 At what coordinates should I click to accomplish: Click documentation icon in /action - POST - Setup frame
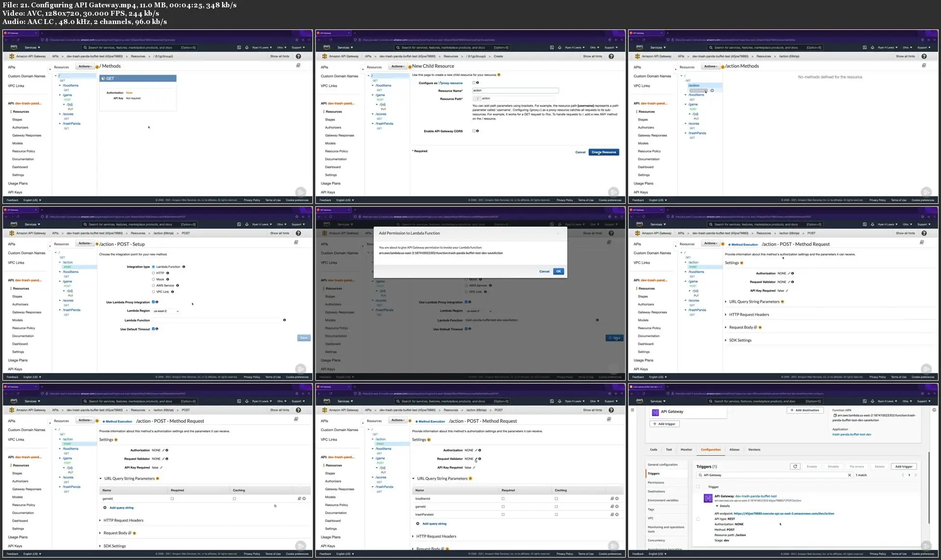(x=296, y=242)
